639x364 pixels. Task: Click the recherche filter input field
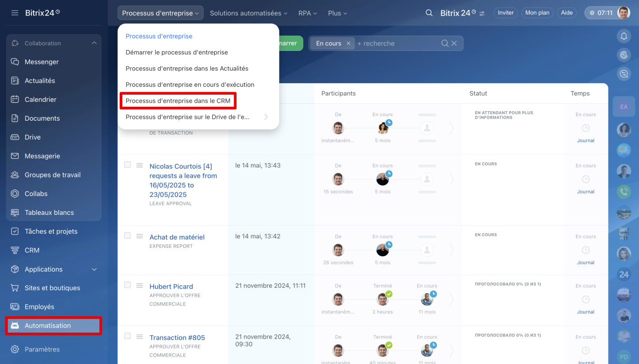click(x=397, y=43)
